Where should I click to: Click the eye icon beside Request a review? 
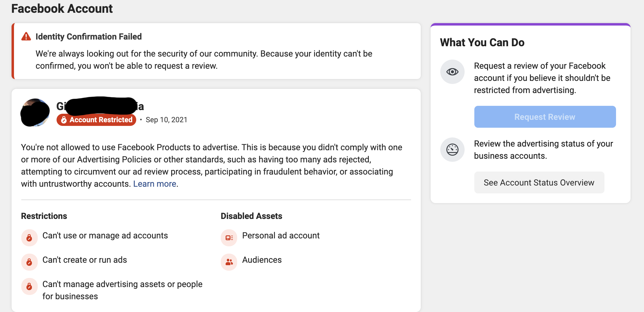pos(452,72)
